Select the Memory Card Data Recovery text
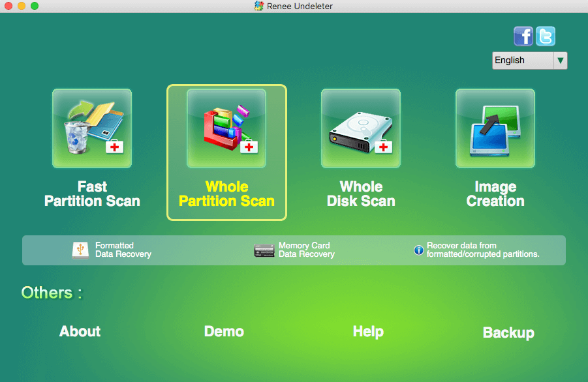Viewport: 588px width, 382px height. click(x=307, y=250)
